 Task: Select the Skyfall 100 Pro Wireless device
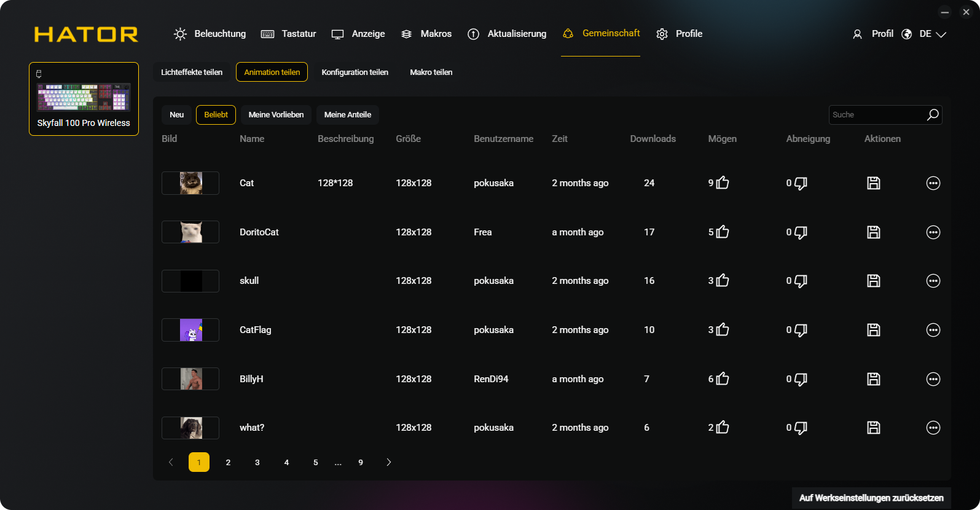84,99
